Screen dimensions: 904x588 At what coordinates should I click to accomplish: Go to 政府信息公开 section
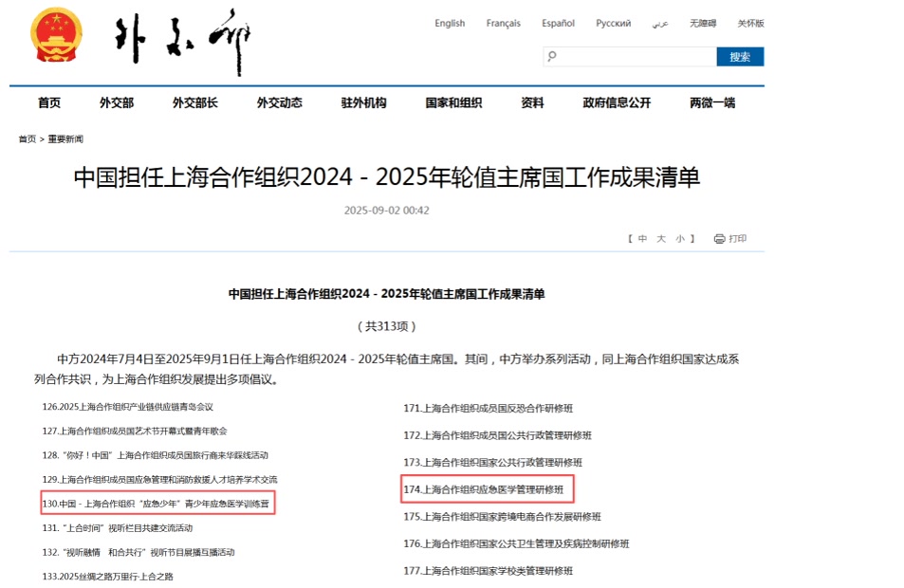point(617,103)
